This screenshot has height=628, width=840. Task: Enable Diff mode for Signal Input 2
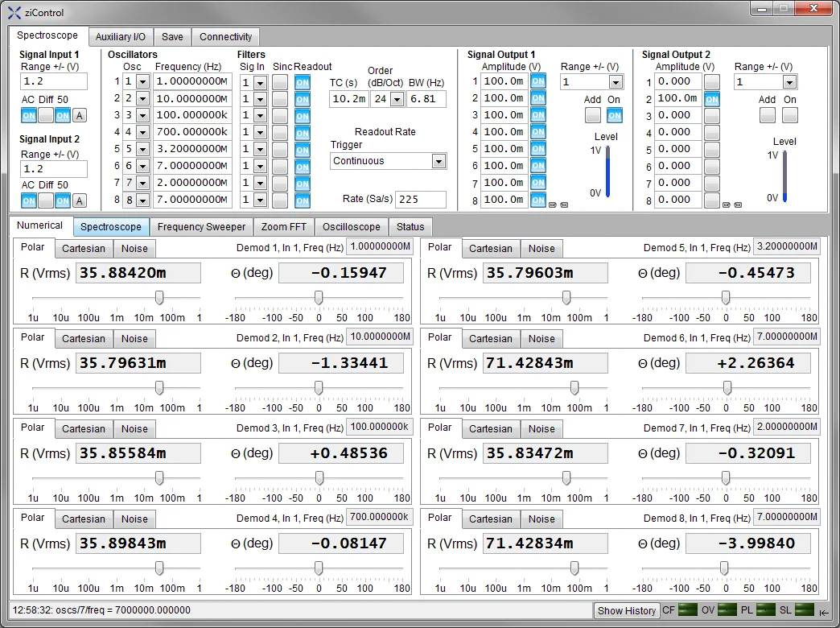46,201
